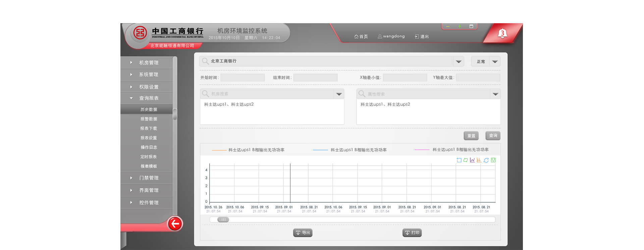Viewport: 644px width, 250px height.
Task: Click the red back arrow button
Action: (x=175, y=224)
